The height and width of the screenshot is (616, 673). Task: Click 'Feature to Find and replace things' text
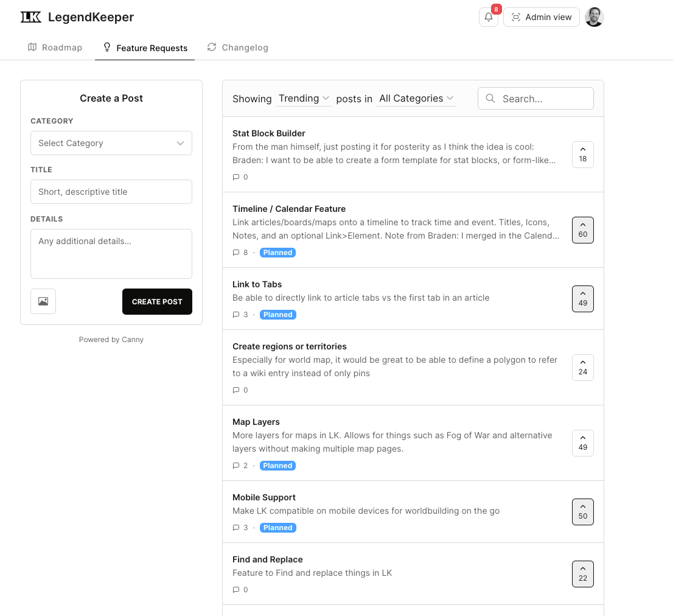tap(312, 573)
